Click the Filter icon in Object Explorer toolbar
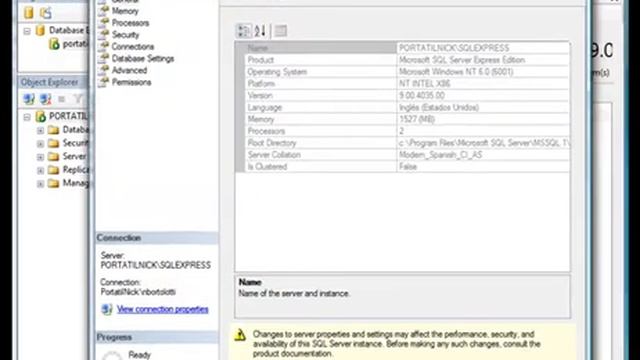Screen dimensions: 640x360 [78, 98]
